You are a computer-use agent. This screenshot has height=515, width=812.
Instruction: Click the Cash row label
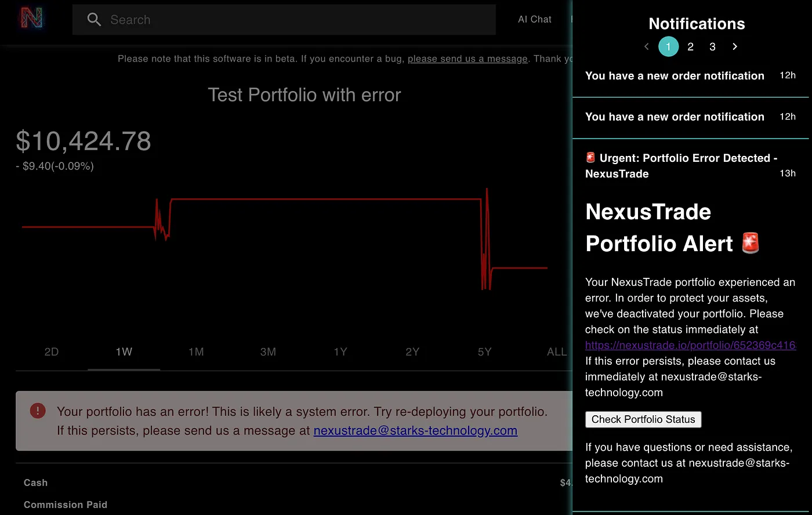pyautogui.click(x=36, y=483)
